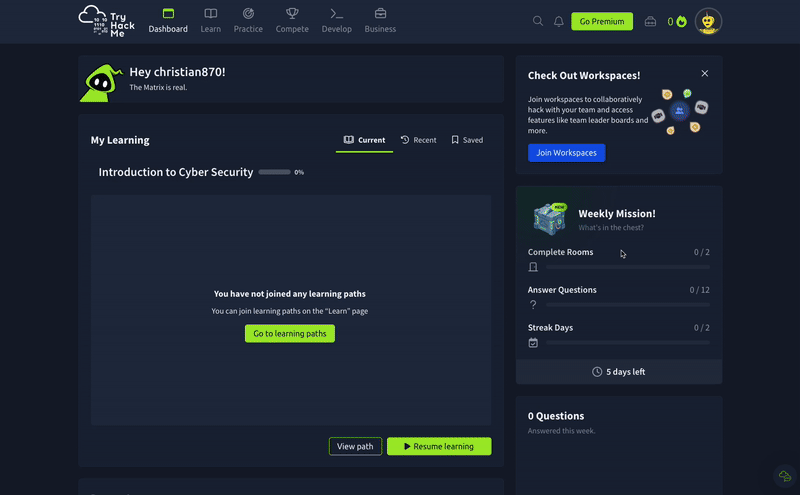Open the network access router icon
Image resolution: width=800 pixels, height=495 pixels.
650,21
